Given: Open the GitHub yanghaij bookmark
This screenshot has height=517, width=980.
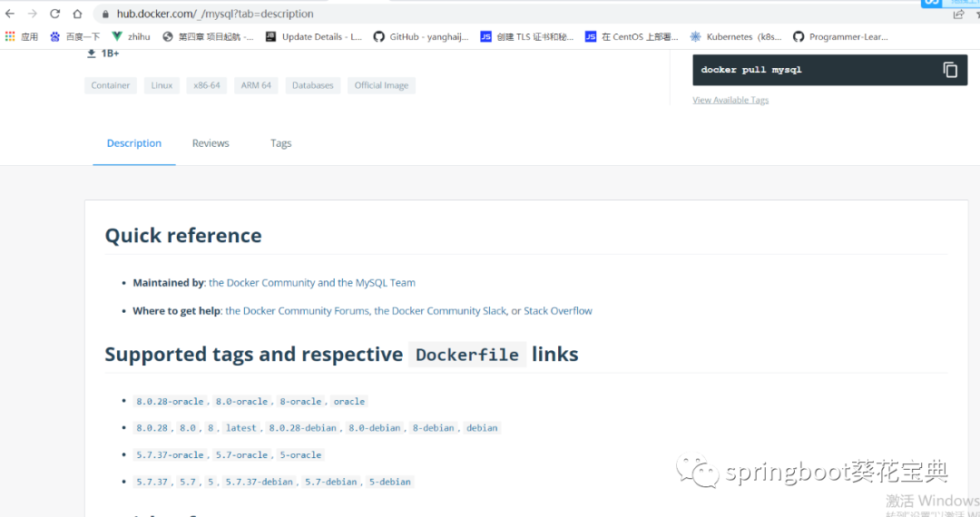Looking at the screenshot, I should point(421,37).
